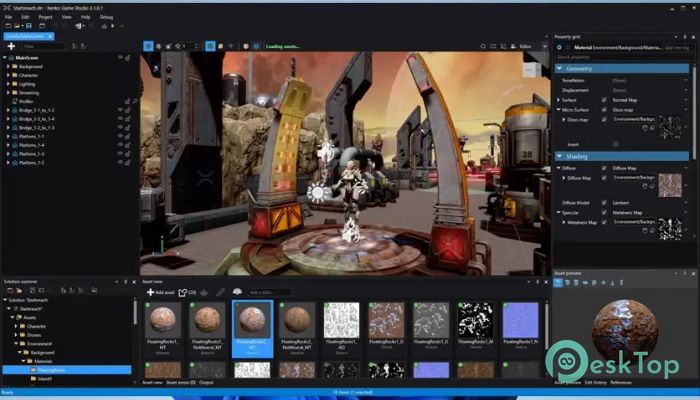The width and height of the screenshot is (700, 400).
Task: Open the Project menu
Action: click(x=45, y=17)
